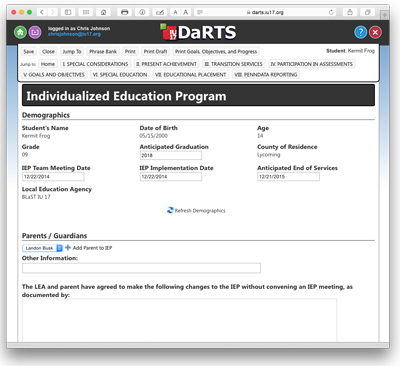Click the Other Information text field
This screenshot has width=400, height=366.
tap(141, 268)
